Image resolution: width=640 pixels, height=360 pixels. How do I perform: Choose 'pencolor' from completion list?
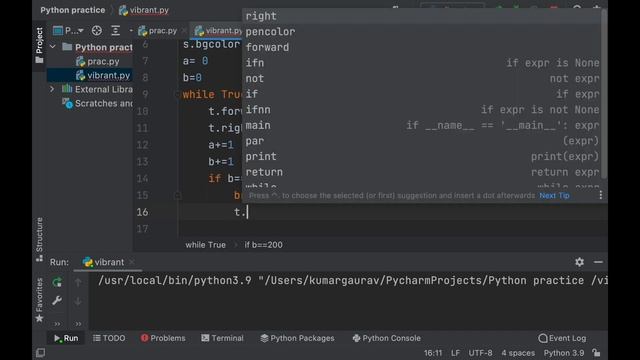422,32
